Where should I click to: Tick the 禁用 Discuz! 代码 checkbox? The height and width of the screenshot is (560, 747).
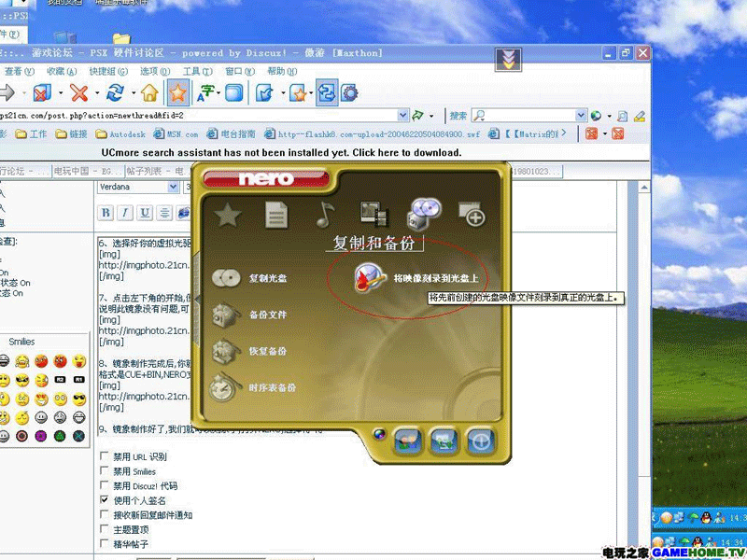[x=104, y=485]
